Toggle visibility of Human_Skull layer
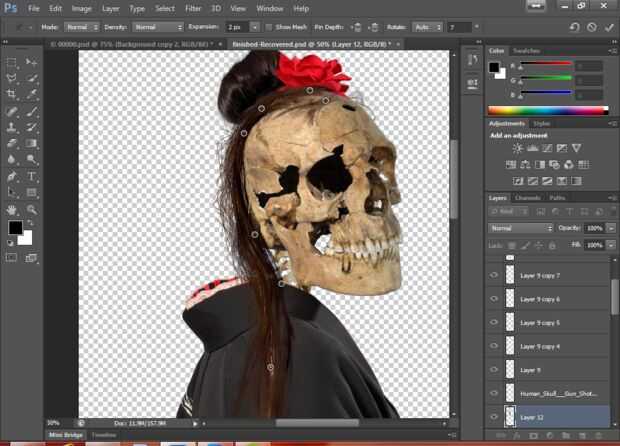620x446 pixels. click(x=494, y=393)
